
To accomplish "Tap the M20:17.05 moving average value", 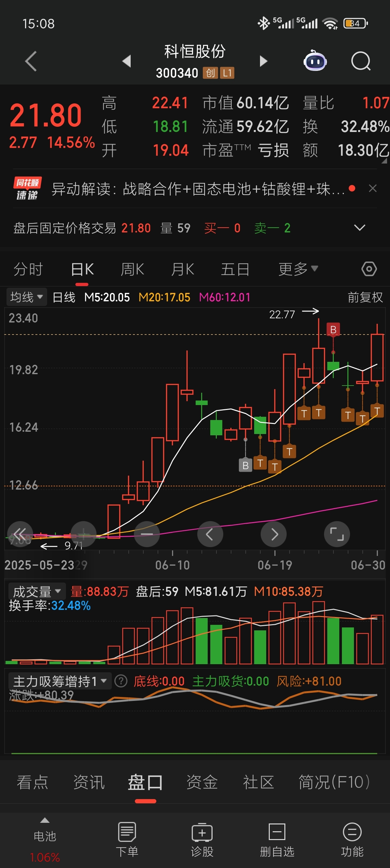I will click(164, 297).
